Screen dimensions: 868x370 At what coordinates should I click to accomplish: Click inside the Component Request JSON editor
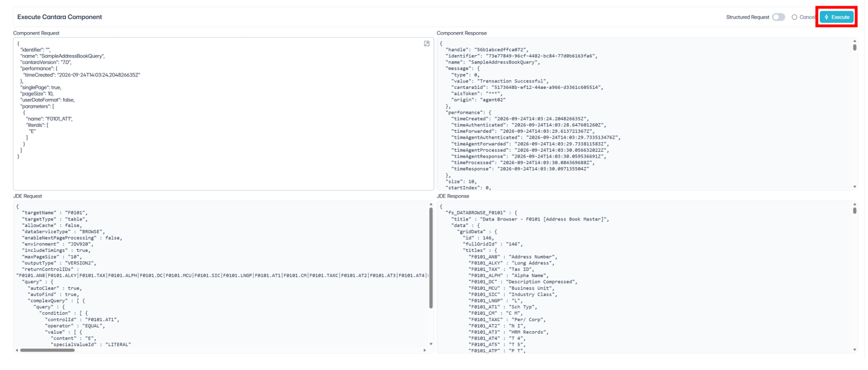(x=223, y=114)
